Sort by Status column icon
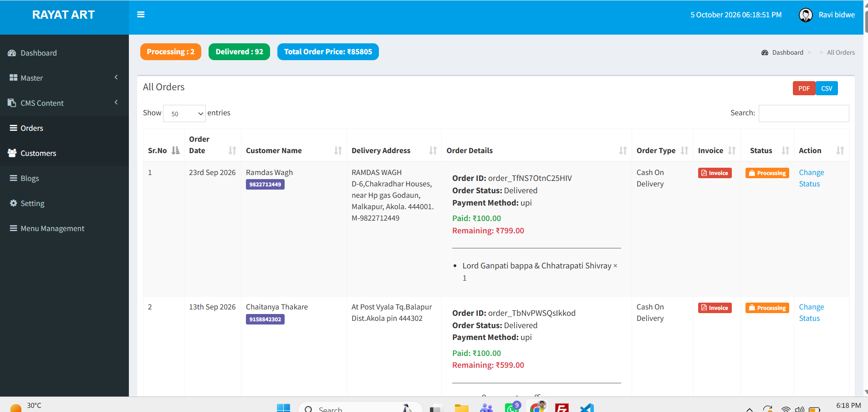Viewport: 868px width, 412px height. coord(785,150)
